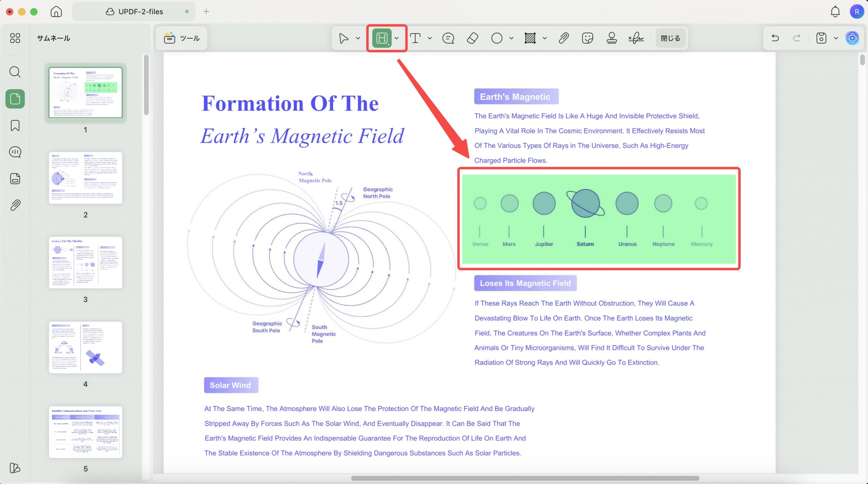Image resolution: width=868 pixels, height=484 pixels.
Task: Select the cursor selection tool
Action: pos(343,38)
